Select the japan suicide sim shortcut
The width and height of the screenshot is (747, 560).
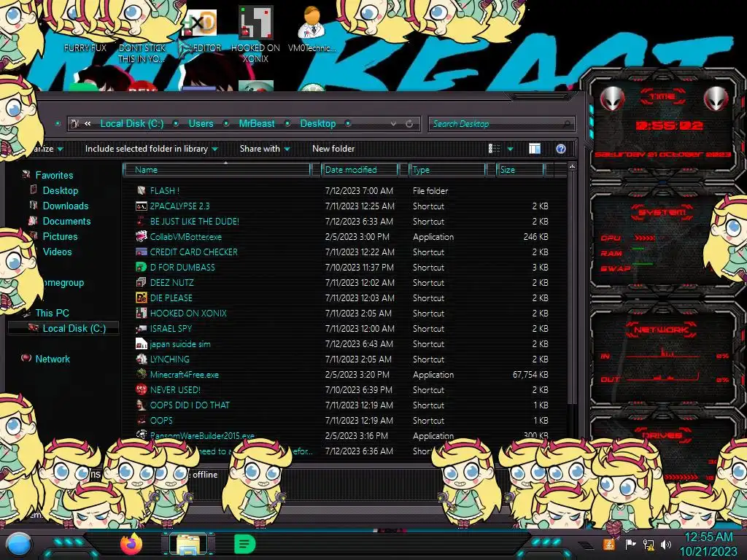pos(180,344)
